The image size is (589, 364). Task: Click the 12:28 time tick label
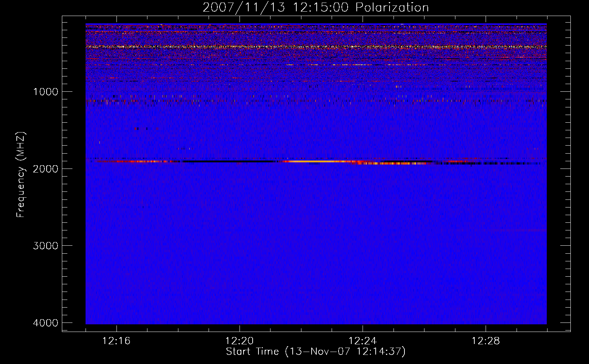pos(486,341)
